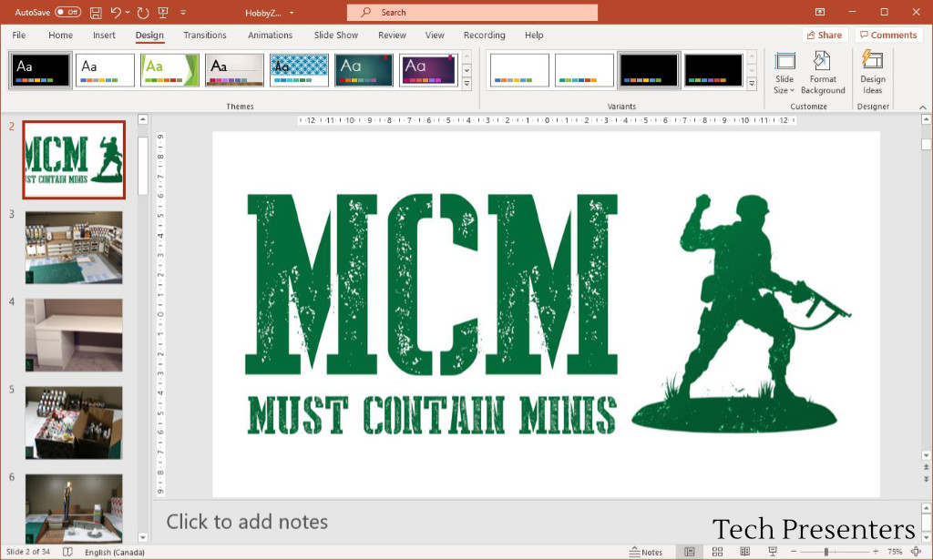Go to previous slide using double-arrow
Screen dimensions: 933x560
926,468
